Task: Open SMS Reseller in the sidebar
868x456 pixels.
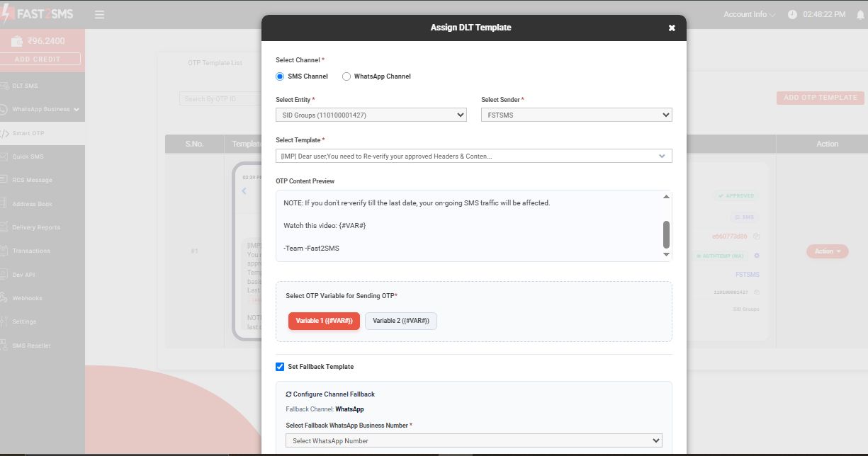Action: (43, 346)
